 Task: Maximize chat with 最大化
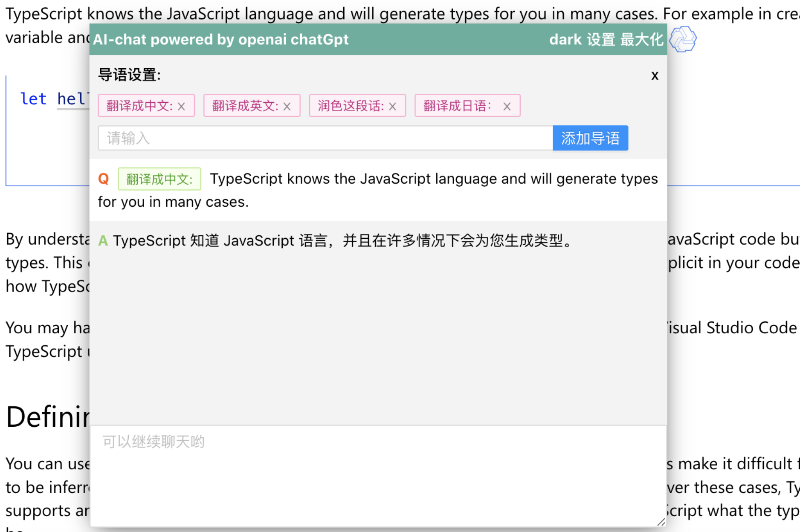click(x=642, y=40)
